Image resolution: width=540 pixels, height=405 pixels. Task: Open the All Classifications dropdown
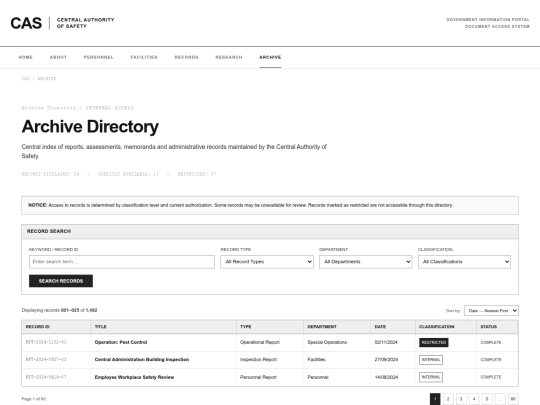tap(464, 262)
